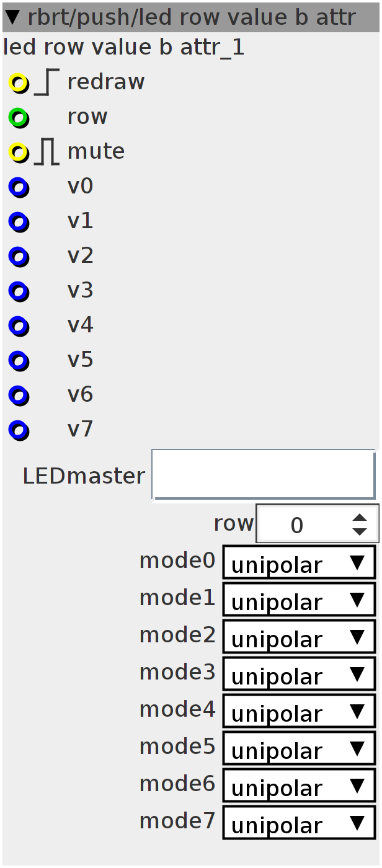Increase row value with up arrow

coord(360,518)
